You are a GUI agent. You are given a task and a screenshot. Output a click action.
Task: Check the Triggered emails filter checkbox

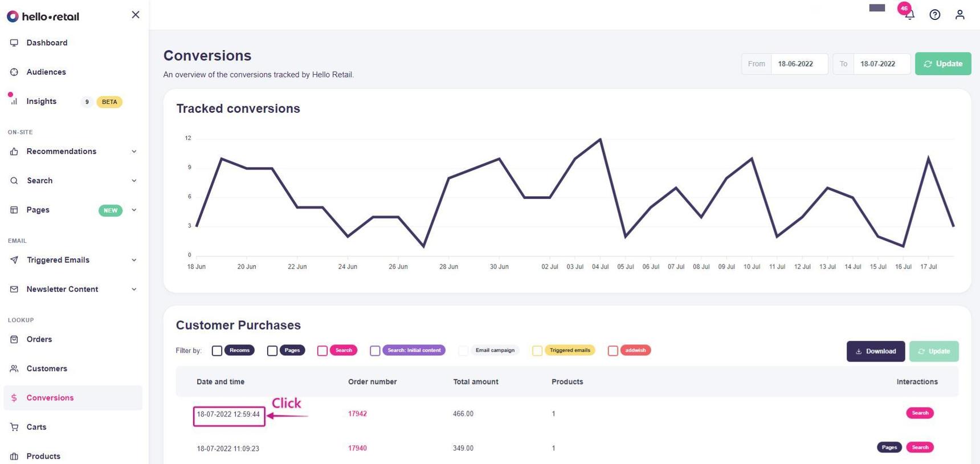pyautogui.click(x=537, y=351)
